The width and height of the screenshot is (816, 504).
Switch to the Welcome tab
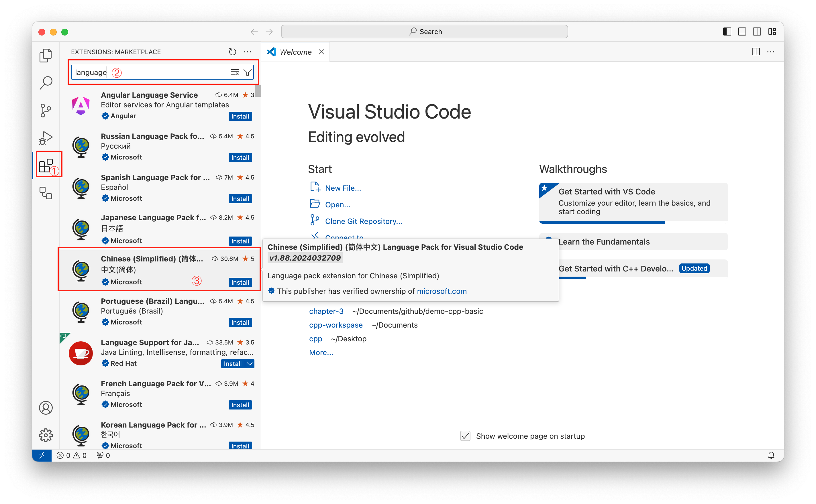(295, 52)
